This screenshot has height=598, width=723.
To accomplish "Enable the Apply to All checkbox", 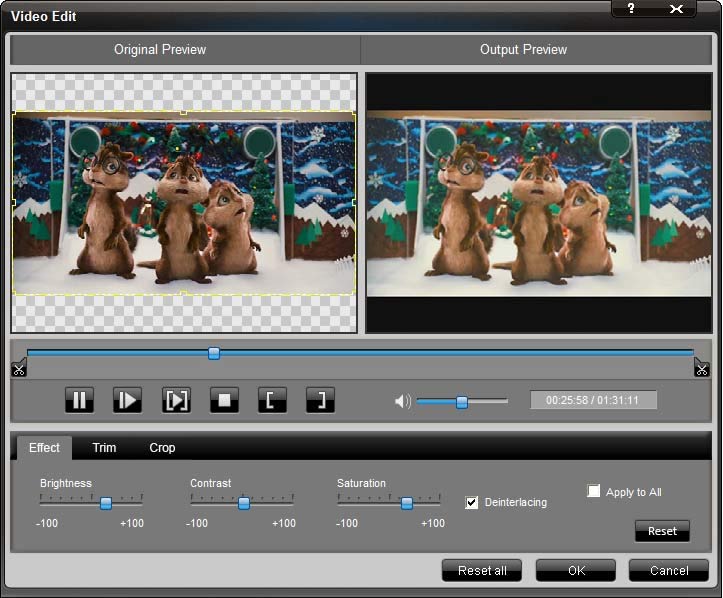I will coord(593,491).
